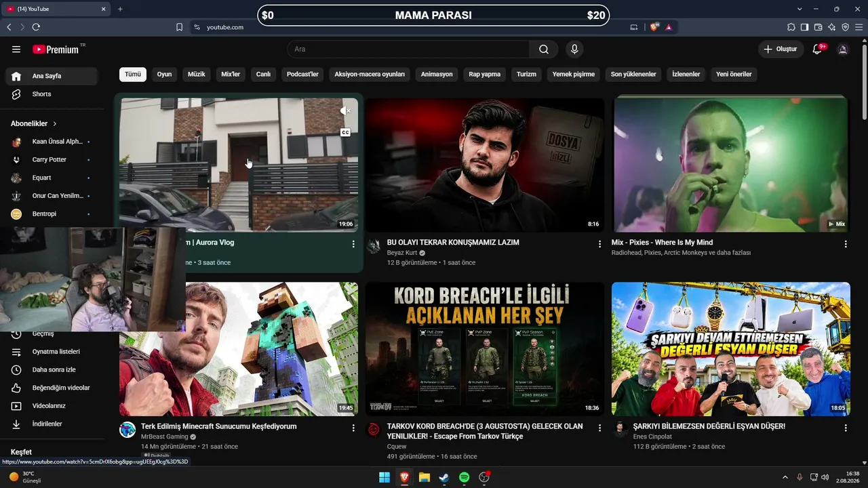Select the Müzik filter chip

(x=197, y=75)
